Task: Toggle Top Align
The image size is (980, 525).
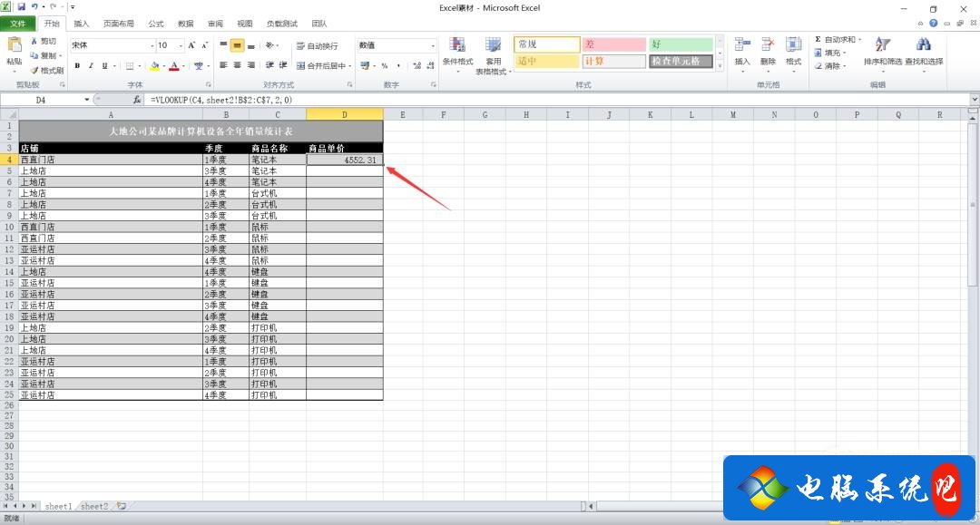Action: (223, 45)
